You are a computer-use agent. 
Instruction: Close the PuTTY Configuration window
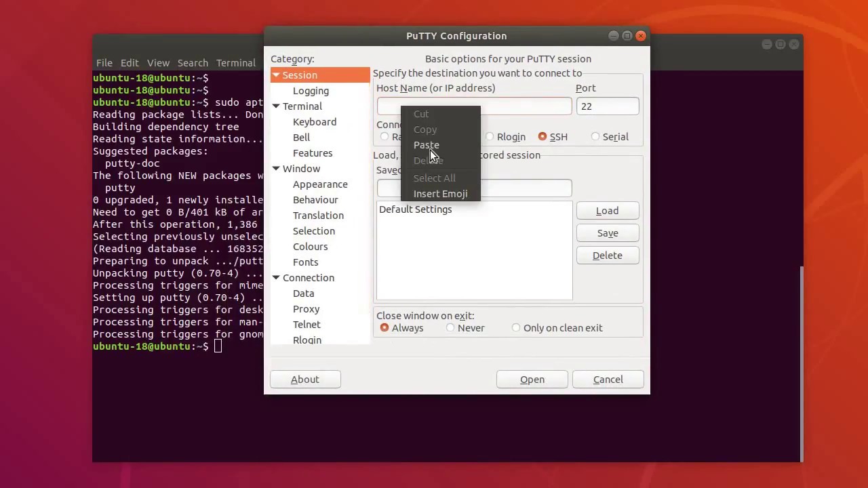click(x=641, y=36)
